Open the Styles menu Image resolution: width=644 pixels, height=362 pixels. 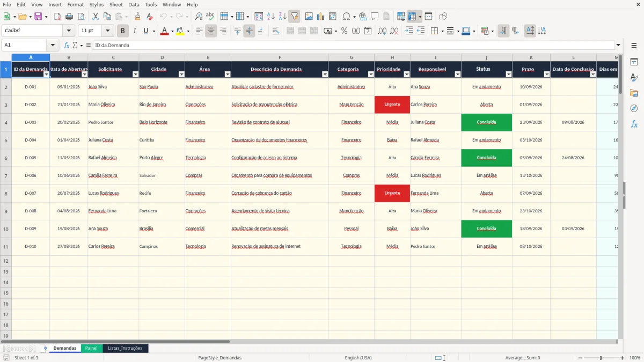97,4
